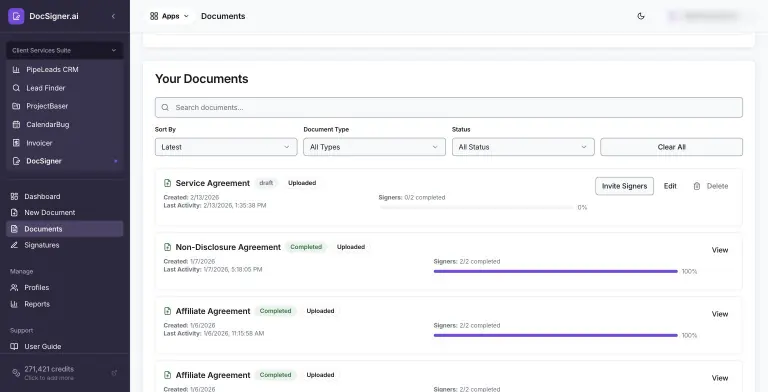Click the ProjectBaser folder icon

pyautogui.click(x=16, y=106)
